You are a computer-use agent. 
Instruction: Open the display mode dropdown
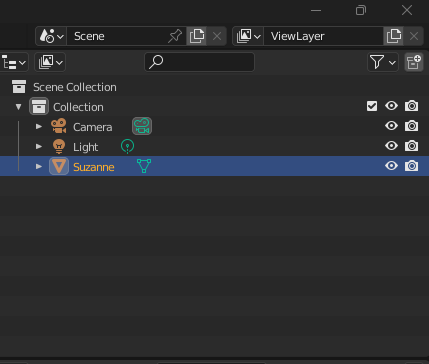[x=50, y=62]
